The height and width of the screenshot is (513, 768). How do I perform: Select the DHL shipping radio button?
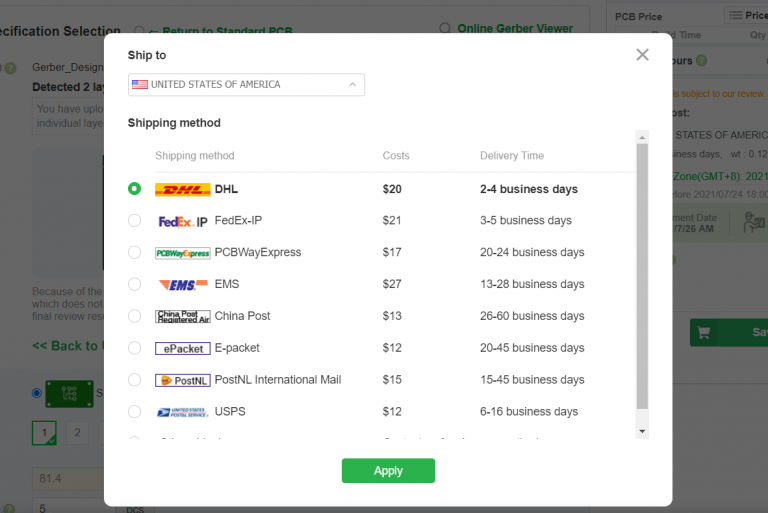134,189
